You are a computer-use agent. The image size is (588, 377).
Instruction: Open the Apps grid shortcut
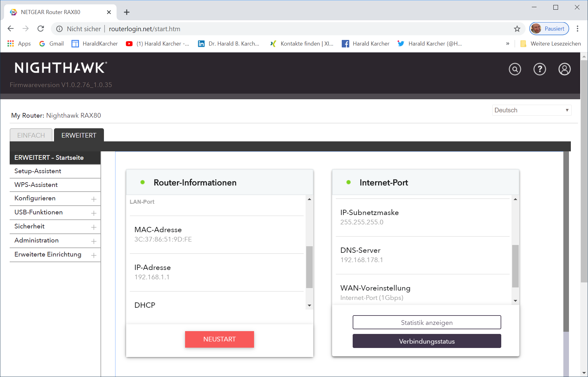pyautogui.click(x=19, y=44)
